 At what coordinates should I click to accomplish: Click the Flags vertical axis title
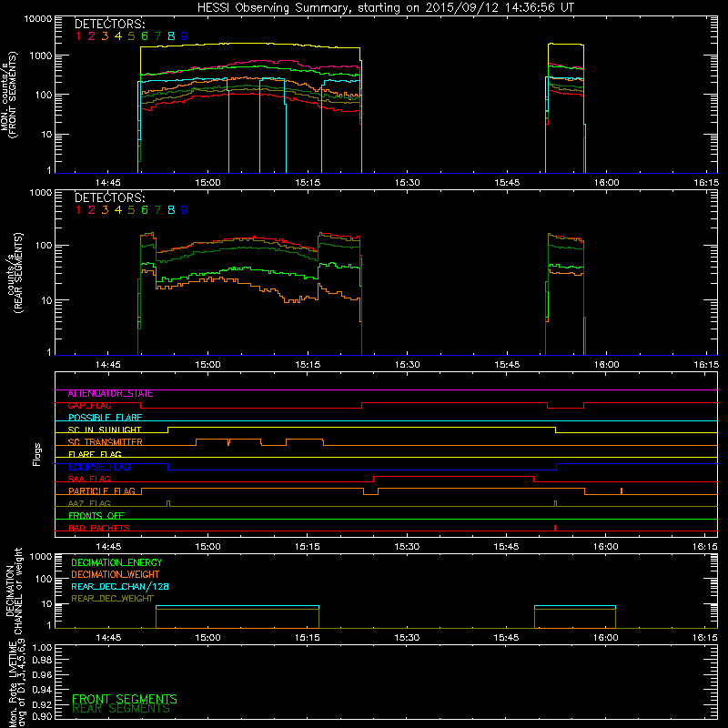(37, 454)
